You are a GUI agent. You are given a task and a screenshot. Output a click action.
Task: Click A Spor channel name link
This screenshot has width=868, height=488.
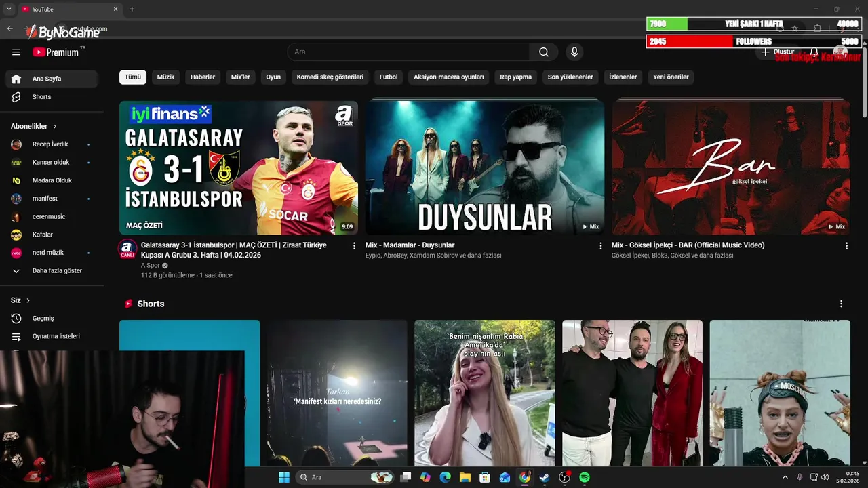151,266
